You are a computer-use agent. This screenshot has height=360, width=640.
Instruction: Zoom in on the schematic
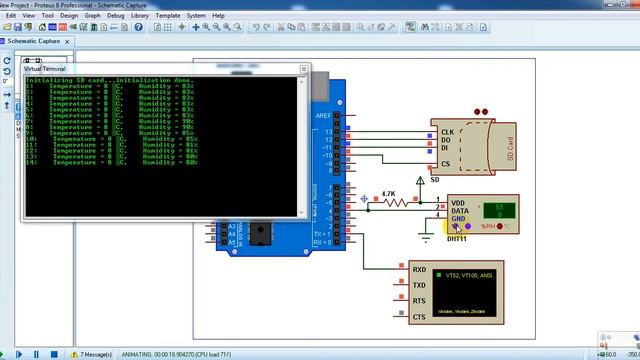coord(206,27)
